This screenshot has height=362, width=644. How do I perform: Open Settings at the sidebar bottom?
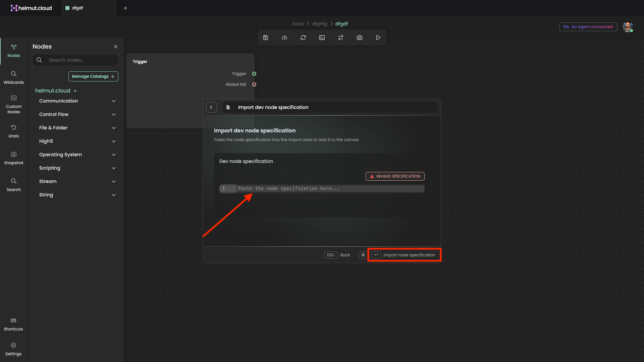pos(13,349)
